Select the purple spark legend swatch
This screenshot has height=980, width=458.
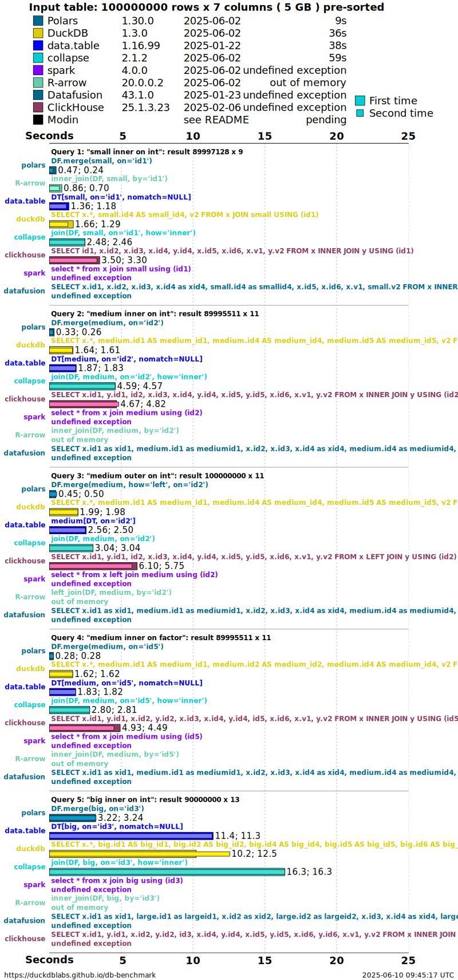click(x=38, y=70)
